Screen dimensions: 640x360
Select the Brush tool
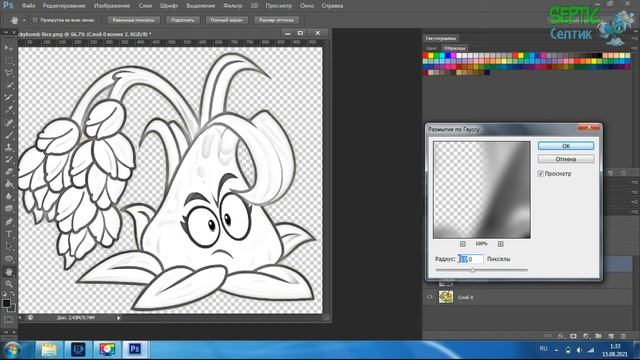point(9,135)
